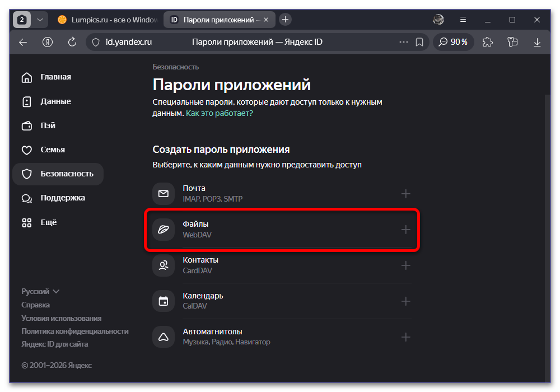Click the plus next to Почта
This screenshot has width=560, height=392.
tap(405, 194)
